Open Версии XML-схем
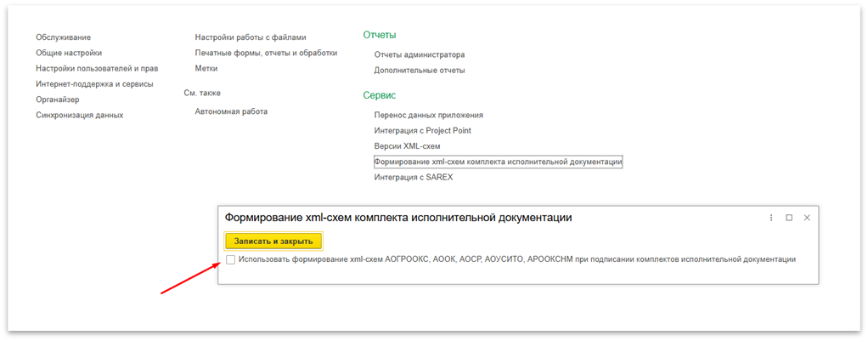Screen dimensions: 868x341 click(x=407, y=146)
